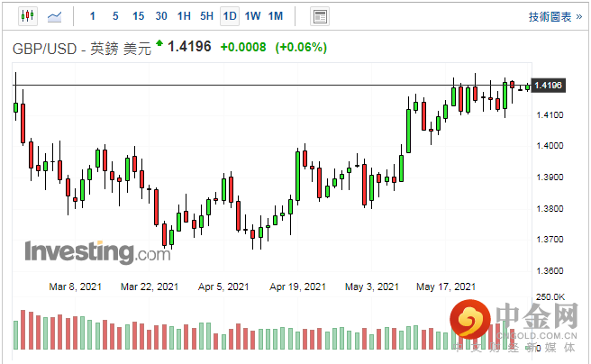This screenshot has height=364, width=591.
Task: Click the May 17, 2021 date marker
Action: point(445,287)
